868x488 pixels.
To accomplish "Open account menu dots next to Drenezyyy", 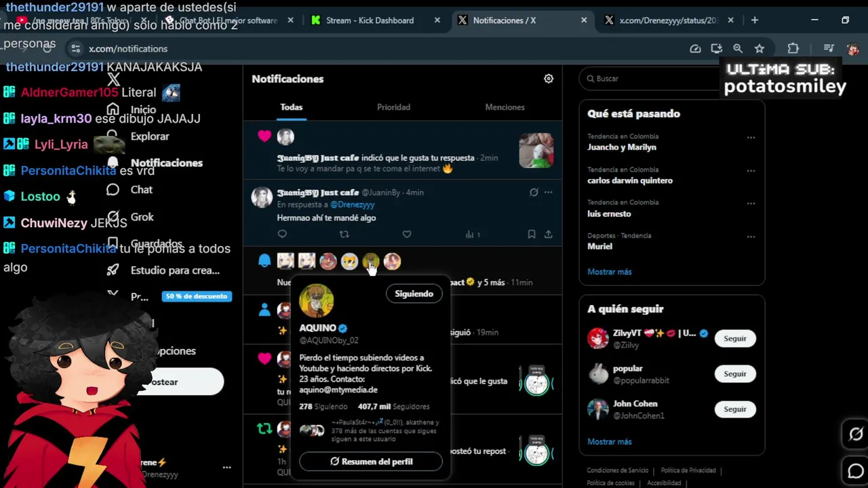I will [x=226, y=468].
